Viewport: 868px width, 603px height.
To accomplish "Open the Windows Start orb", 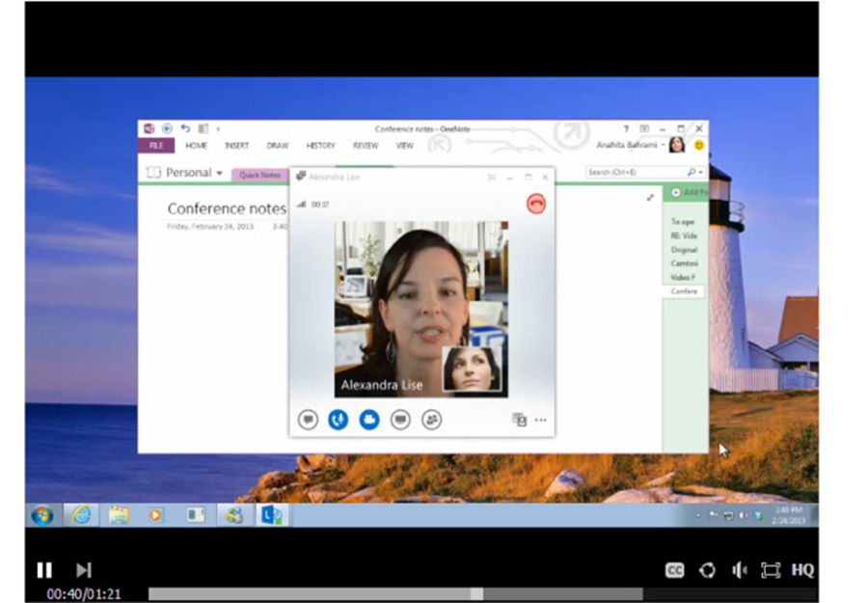I will click(42, 515).
